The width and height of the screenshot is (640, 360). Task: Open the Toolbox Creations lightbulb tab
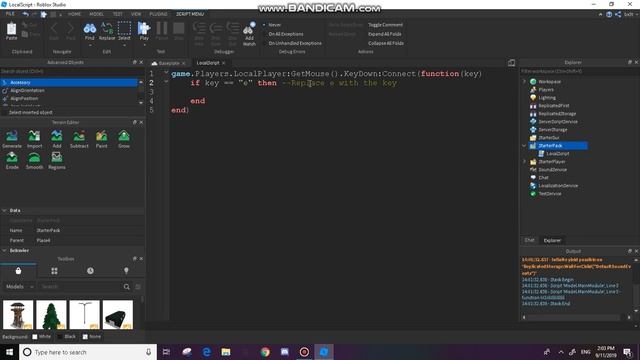pos(126,271)
